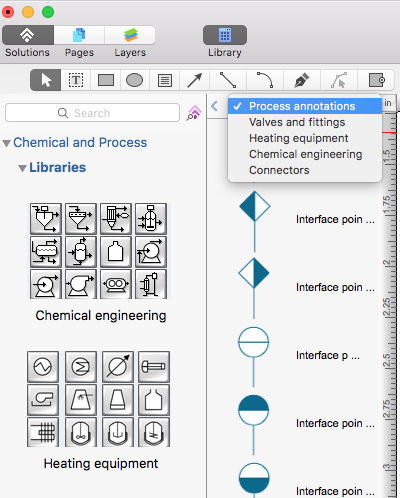Image resolution: width=400 pixels, height=498 pixels.
Task: Switch to the Pages tab
Action: (79, 35)
